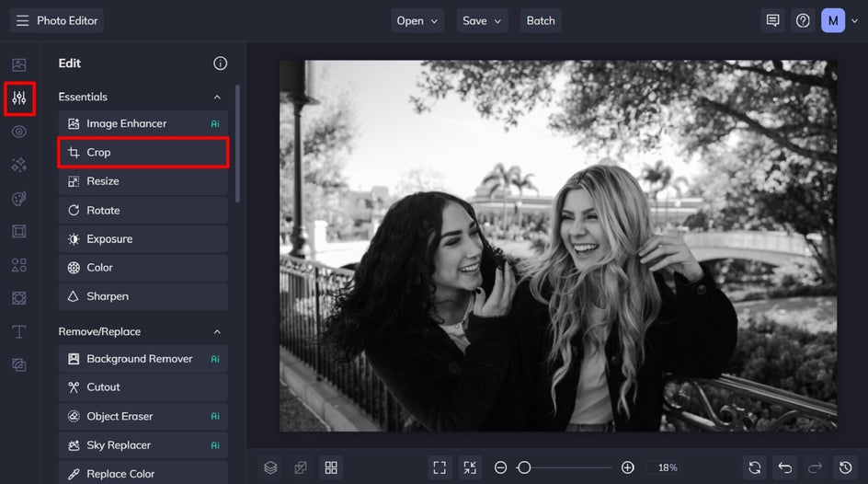Click the flatten layers icon in bottom bar
Image resolution: width=868 pixels, height=484 pixels.
[x=301, y=468]
